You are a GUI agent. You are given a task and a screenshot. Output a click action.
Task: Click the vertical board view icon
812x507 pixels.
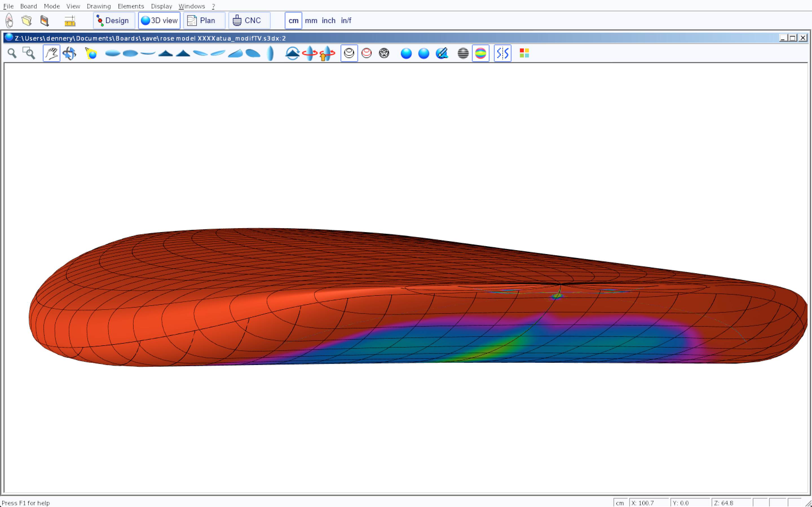270,53
